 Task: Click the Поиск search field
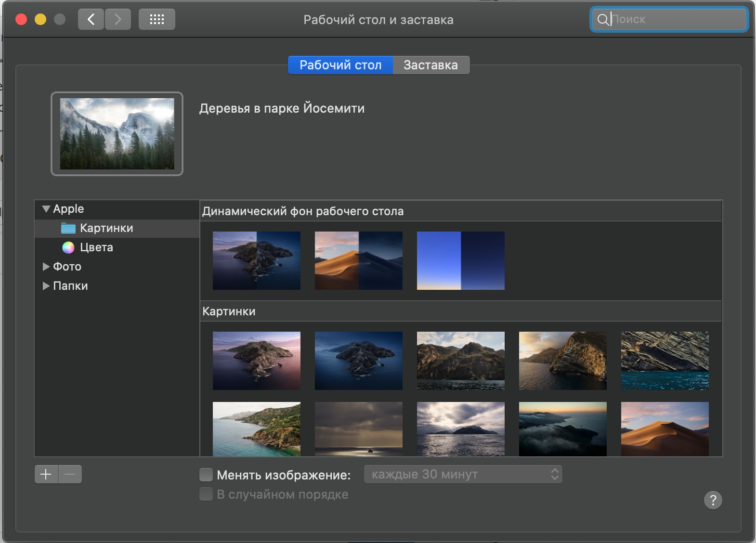pos(674,19)
